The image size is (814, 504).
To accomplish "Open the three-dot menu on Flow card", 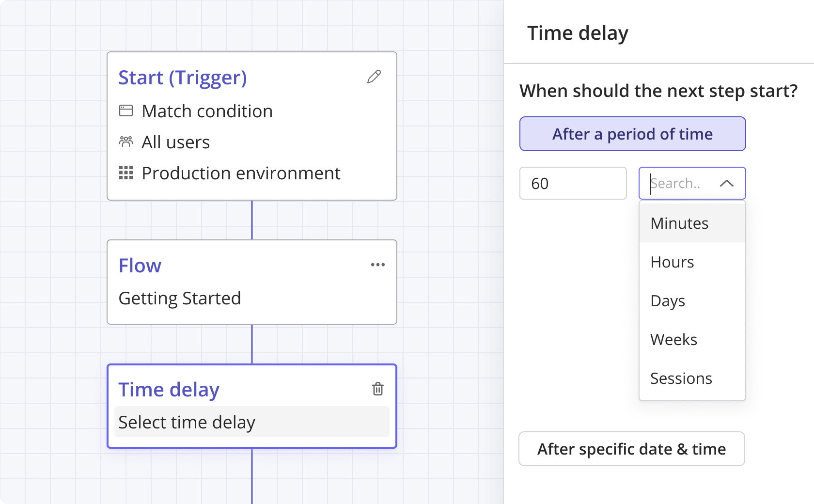I will (x=377, y=265).
